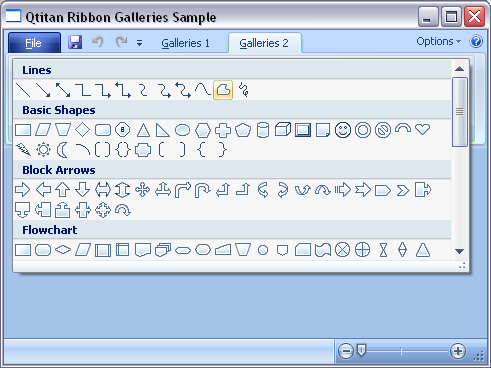The height and width of the screenshot is (368, 491).
Task: Select the flowchart Or circle shape
Action: coord(363,250)
